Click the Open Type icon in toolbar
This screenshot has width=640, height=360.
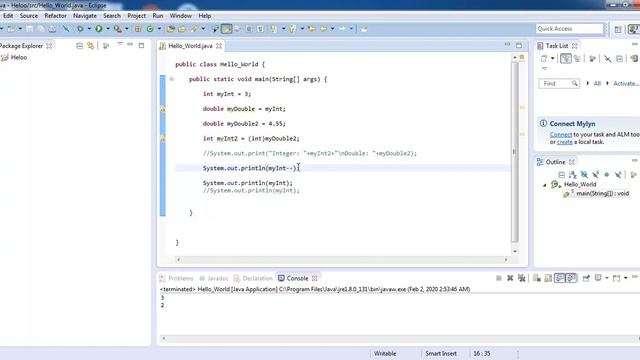point(171,29)
